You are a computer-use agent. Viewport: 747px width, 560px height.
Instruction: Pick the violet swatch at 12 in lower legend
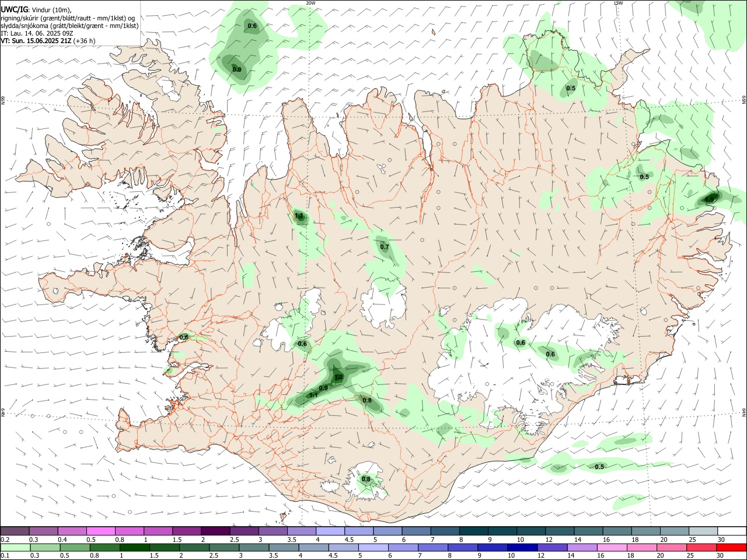click(551, 547)
